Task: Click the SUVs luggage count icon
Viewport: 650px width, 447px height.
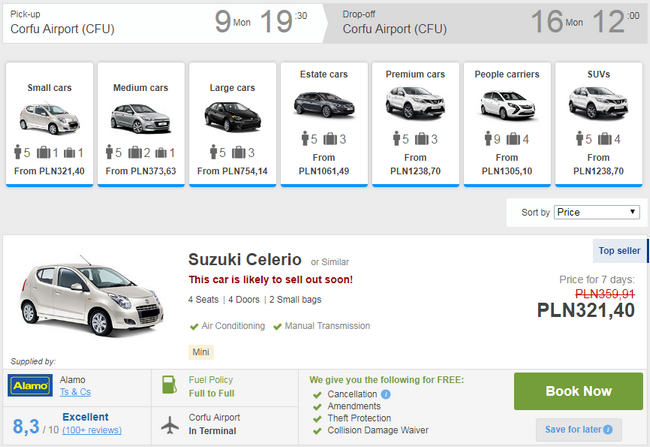Action: tap(605, 139)
